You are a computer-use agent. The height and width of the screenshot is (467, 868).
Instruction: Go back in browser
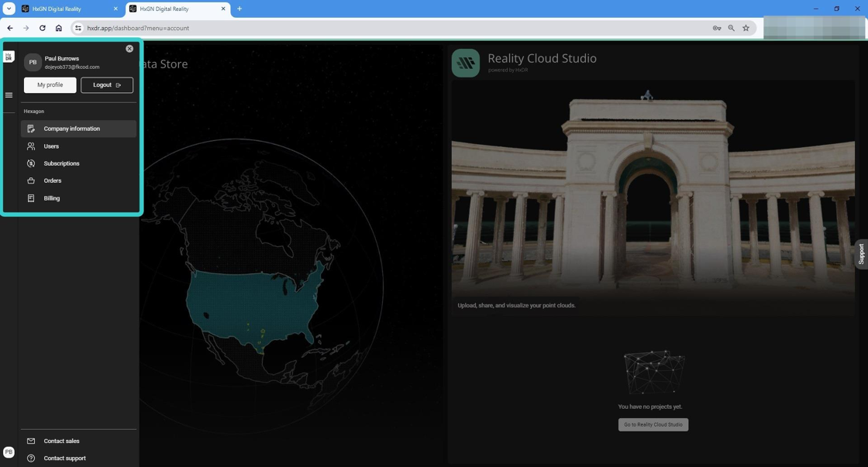pyautogui.click(x=10, y=28)
